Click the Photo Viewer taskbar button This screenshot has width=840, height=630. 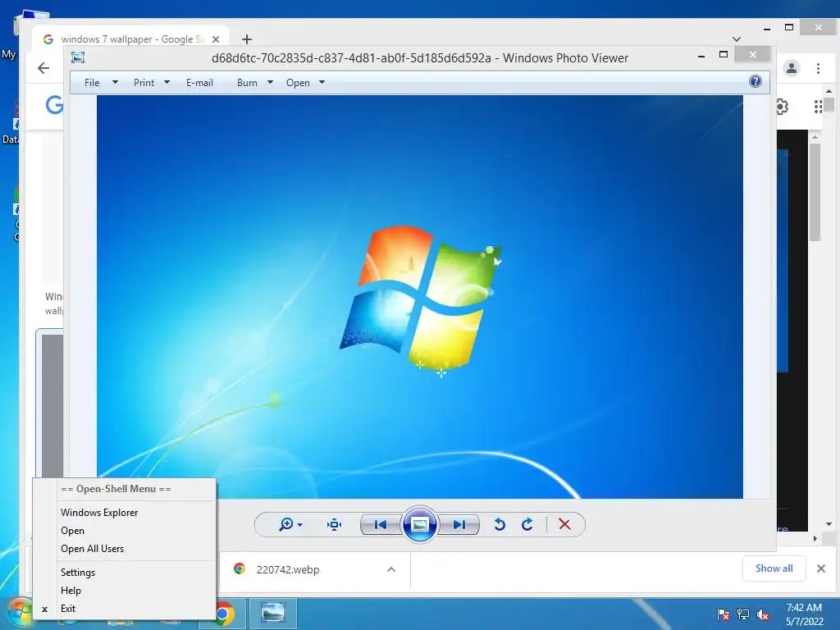point(272,614)
